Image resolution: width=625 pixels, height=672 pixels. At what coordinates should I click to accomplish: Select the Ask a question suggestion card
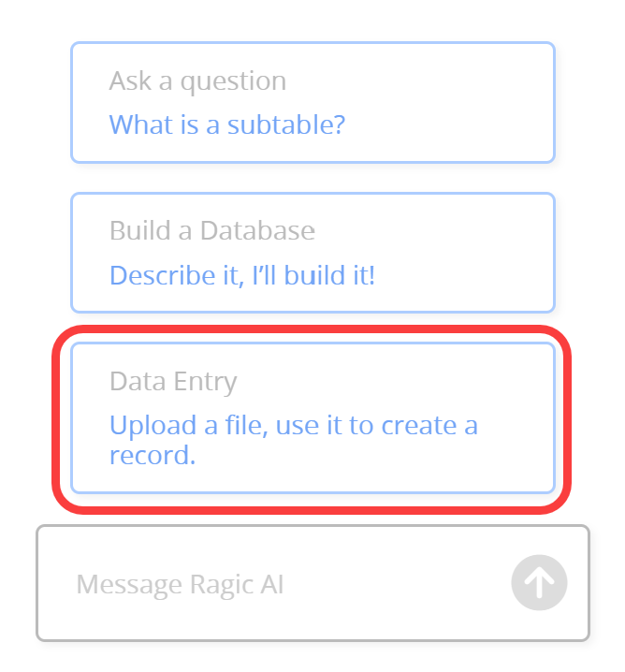(x=312, y=102)
